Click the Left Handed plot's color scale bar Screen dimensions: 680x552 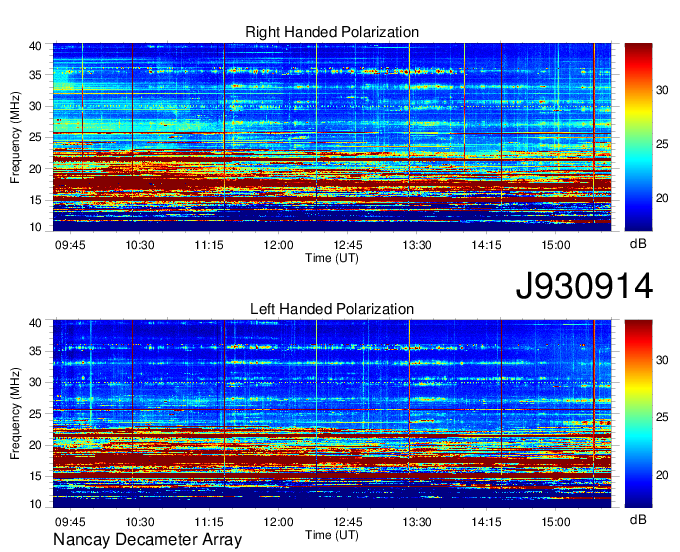click(638, 414)
